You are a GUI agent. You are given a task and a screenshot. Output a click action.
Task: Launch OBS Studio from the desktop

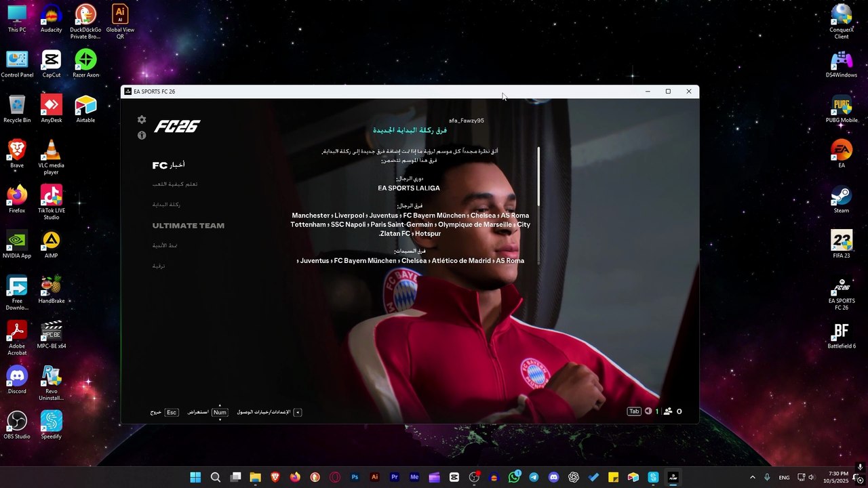17,426
